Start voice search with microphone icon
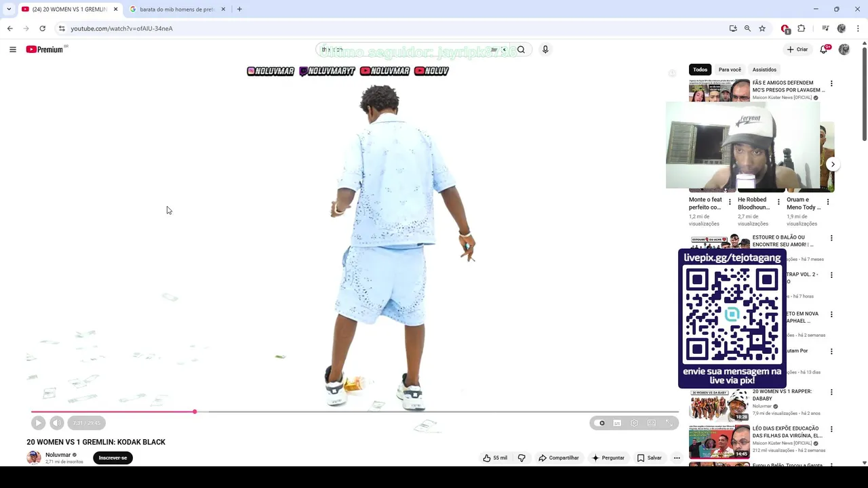 click(x=545, y=49)
